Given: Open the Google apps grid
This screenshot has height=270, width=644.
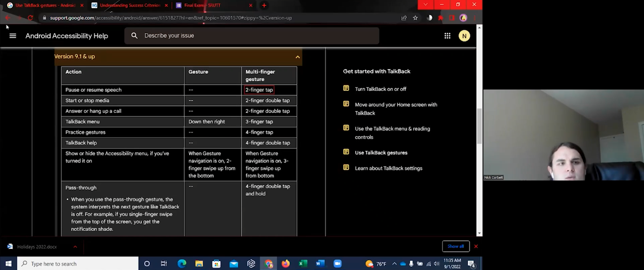Looking at the screenshot, I should pyautogui.click(x=447, y=35).
